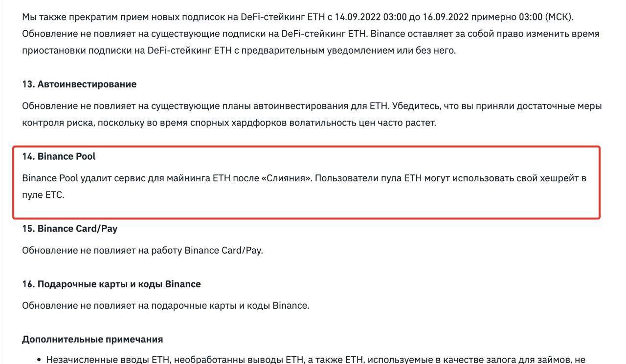Click the sentence about gift cards not being affected
Screen dimensions: 626x364
(x=165, y=306)
